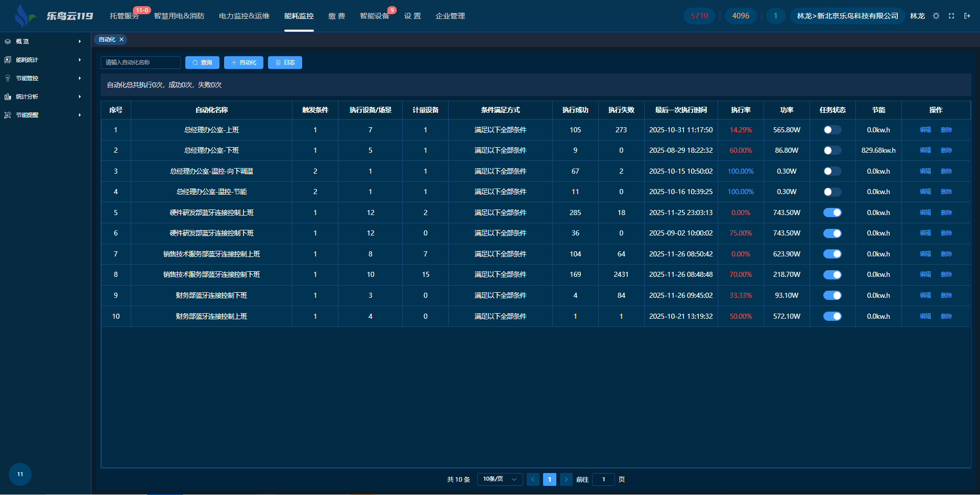The height and width of the screenshot is (495, 980).
Task: Switch to 电力监控&运维 top menu
Action: point(244,16)
